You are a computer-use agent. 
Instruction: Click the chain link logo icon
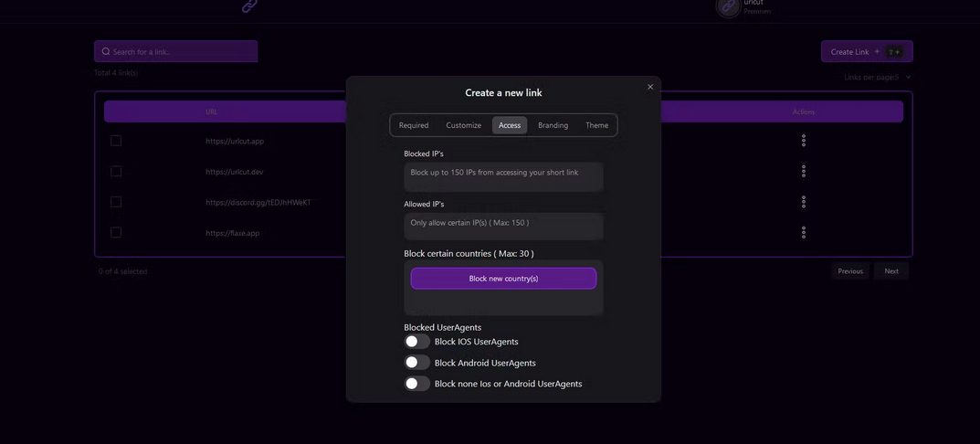click(249, 5)
